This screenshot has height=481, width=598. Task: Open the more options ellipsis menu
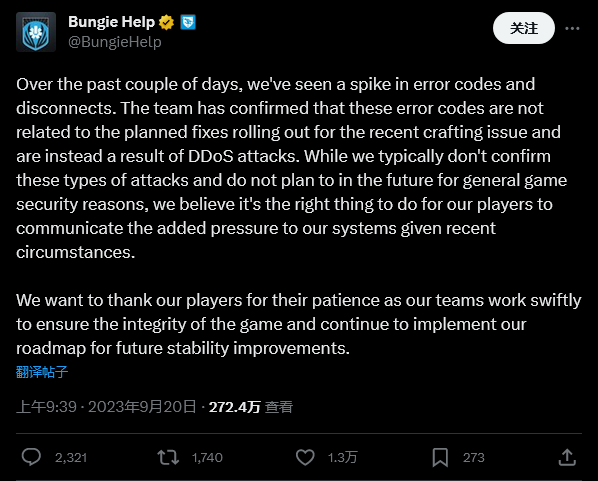tap(572, 29)
